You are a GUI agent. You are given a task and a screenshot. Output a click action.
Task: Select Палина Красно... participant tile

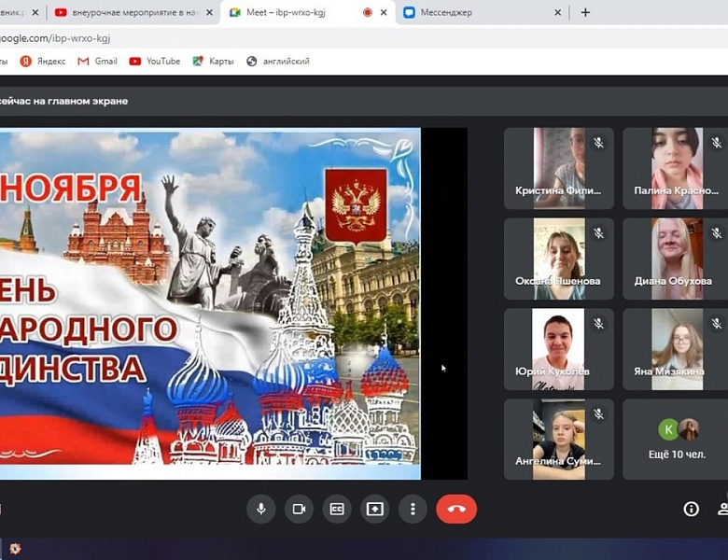pyautogui.click(x=676, y=168)
